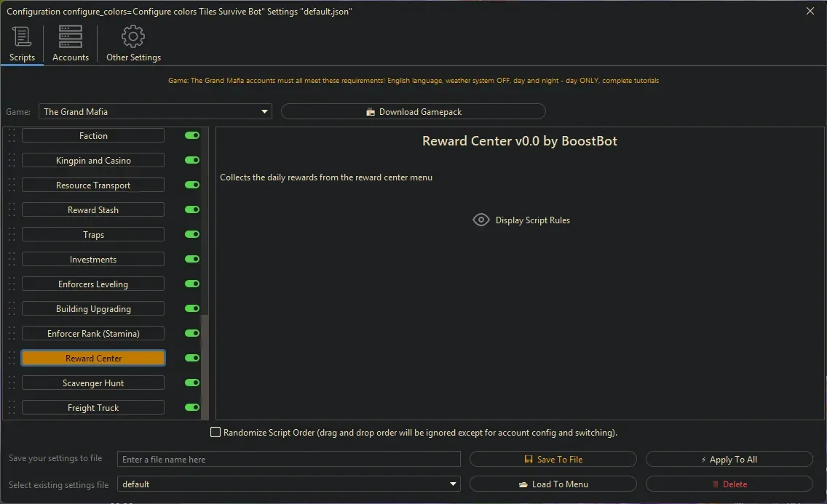Image resolution: width=827 pixels, height=504 pixels.
Task: Click the drag handle beside Scavenger Hunt
Action: pos(12,383)
